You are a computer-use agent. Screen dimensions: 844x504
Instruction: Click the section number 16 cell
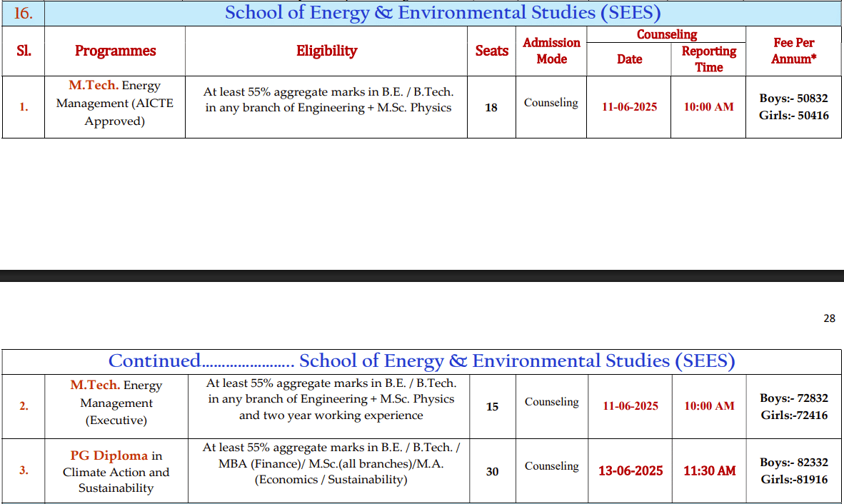[24, 13]
